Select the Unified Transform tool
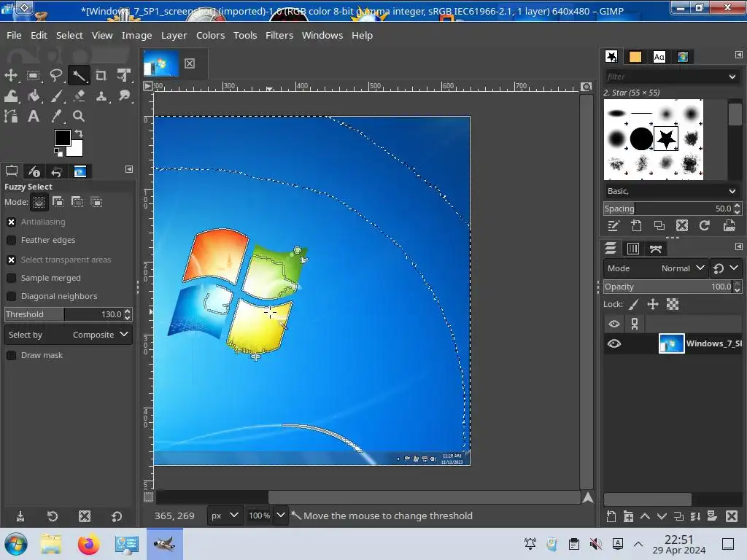 [124, 75]
